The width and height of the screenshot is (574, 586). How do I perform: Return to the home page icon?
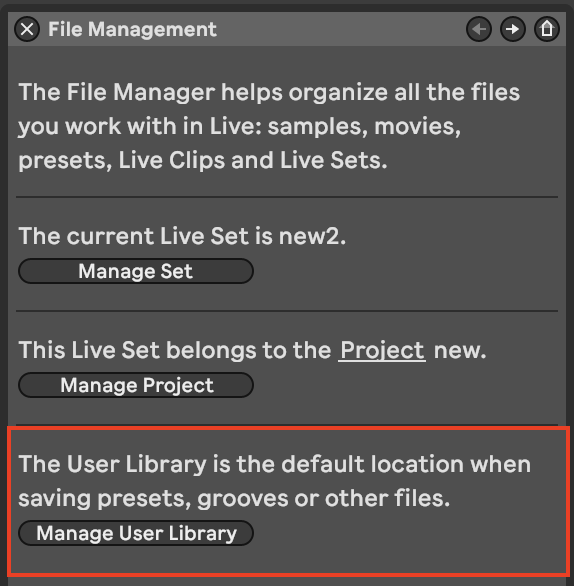tap(547, 29)
